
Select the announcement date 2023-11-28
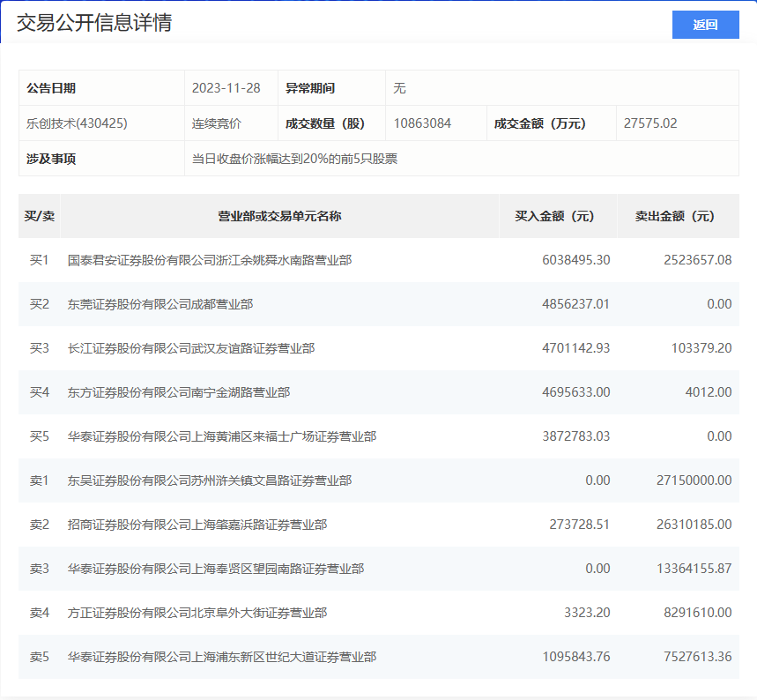point(226,88)
